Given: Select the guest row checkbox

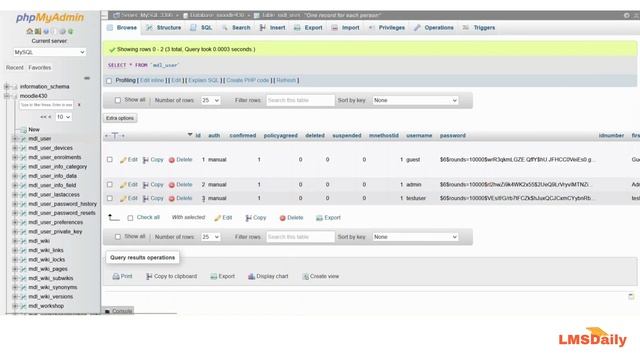Looking at the screenshot, I should pyautogui.click(x=109, y=160).
